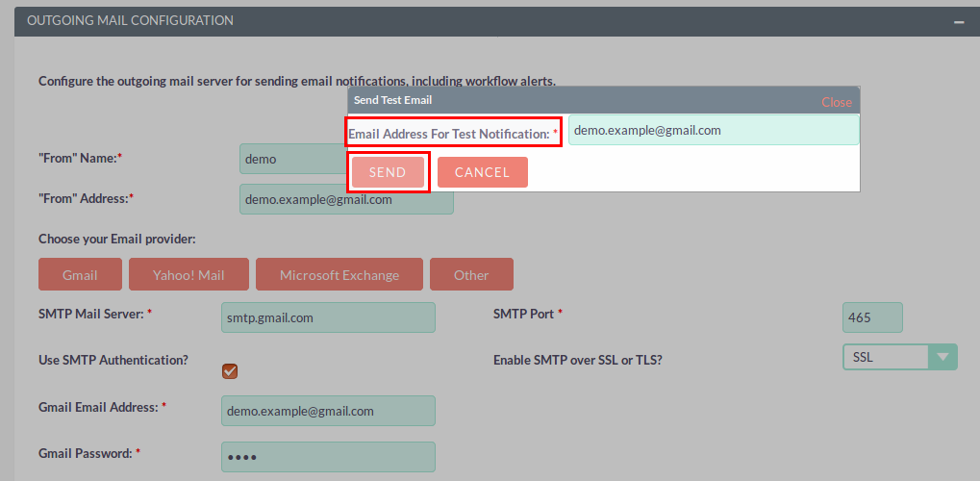
Task: Click the SMTP Mail Server field
Action: 328,317
